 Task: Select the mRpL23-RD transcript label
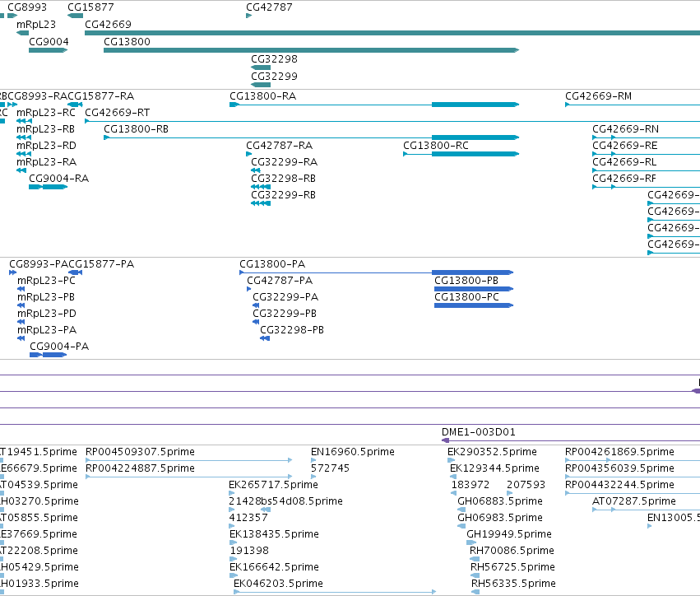click(x=46, y=146)
